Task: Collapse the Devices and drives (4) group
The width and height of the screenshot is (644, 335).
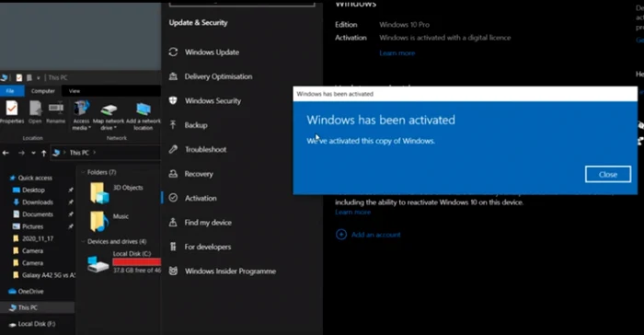Action: click(x=84, y=241)
